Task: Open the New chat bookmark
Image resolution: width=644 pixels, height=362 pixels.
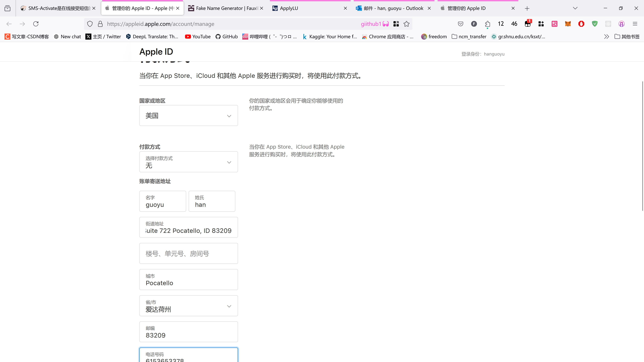Action: coord(67,37)
